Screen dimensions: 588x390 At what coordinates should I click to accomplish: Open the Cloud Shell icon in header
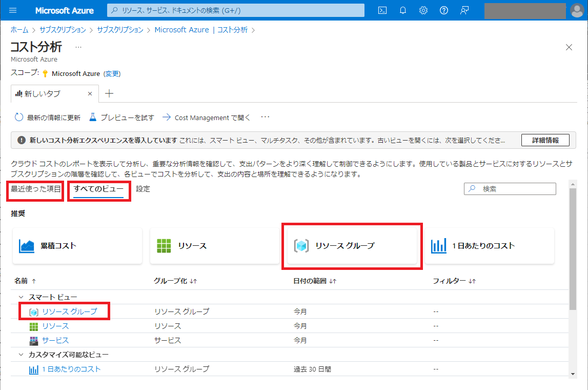(x=382, y=10)
